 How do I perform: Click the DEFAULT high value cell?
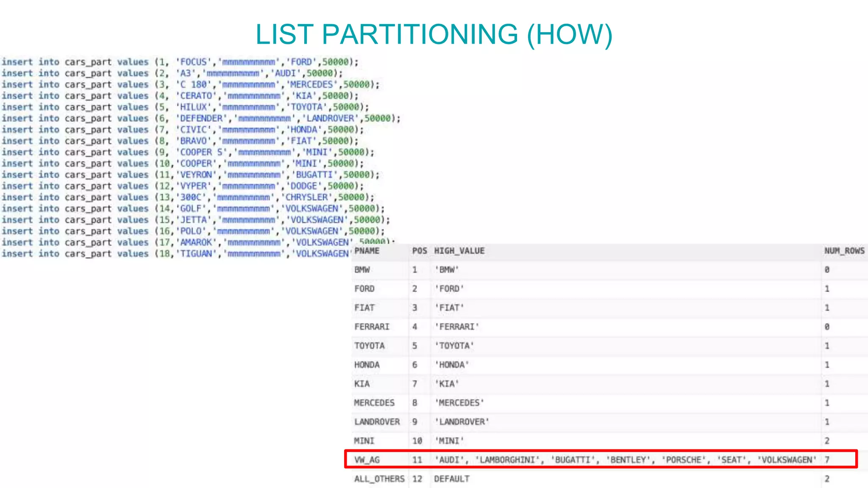(x=452, y=479)
